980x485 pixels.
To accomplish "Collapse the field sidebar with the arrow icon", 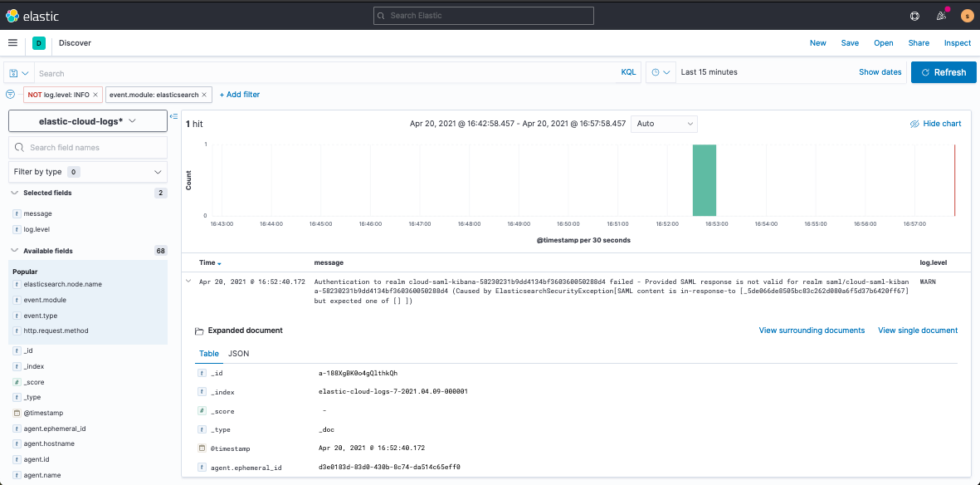I will pyautogui.click(x=173, y=115).
